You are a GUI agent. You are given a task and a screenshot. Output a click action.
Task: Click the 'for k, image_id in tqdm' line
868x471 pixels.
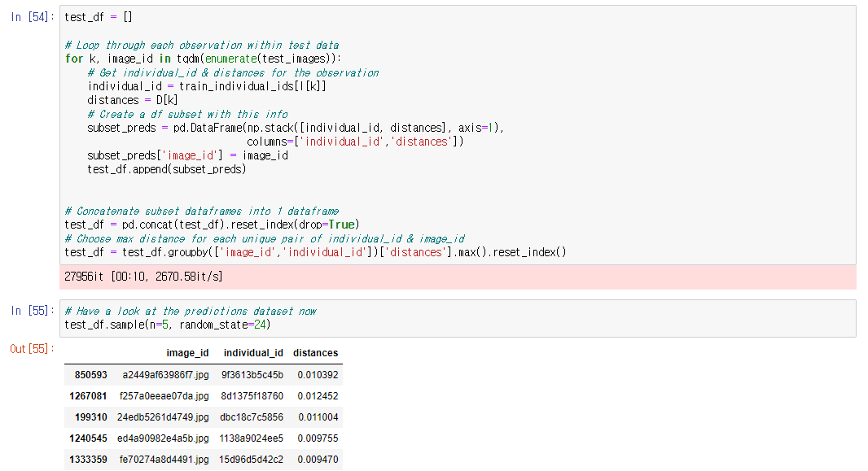click(204, 59)
